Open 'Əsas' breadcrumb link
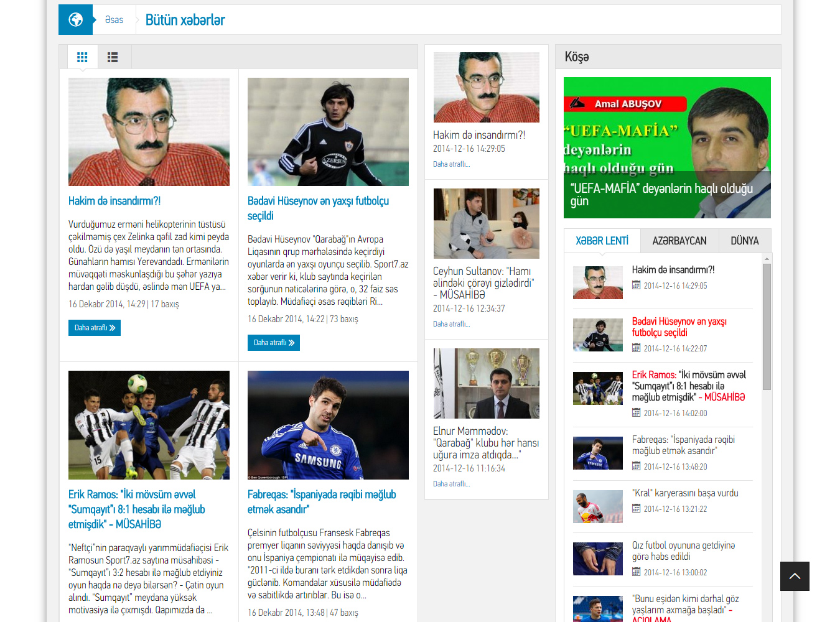The height and width of the screenshot is (622, 840). tap(114, 20)
